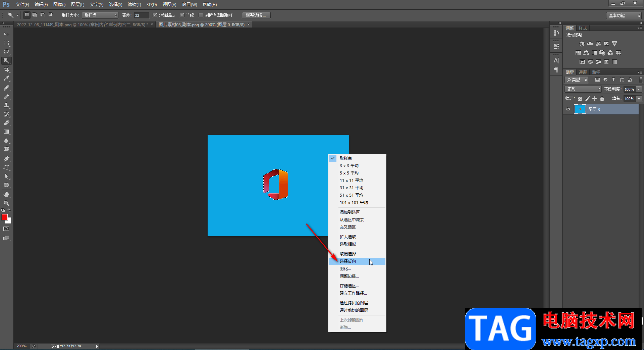Open the Paragraph panel icon
Screen dimensions: 644x350
(x=556, y=70)
